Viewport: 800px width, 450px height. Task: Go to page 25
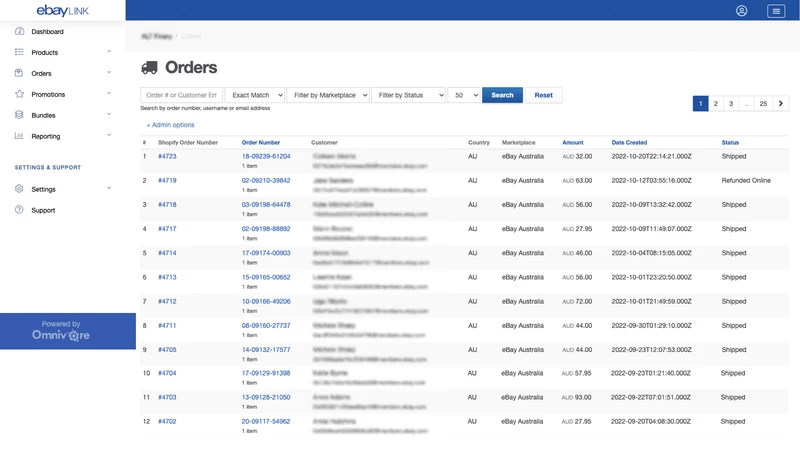point(763,104)
